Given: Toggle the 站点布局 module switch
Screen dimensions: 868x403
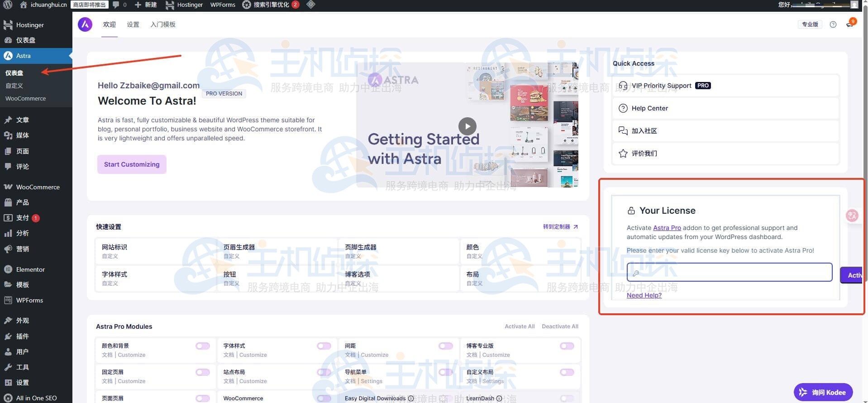Looking at the screenshot, I should (324, 372).
